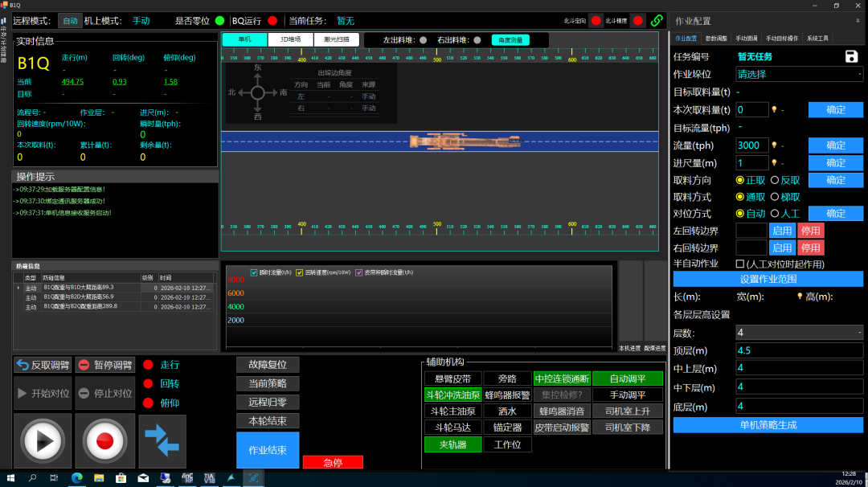Switch to the 参数调整 tab

click(716, 39)
